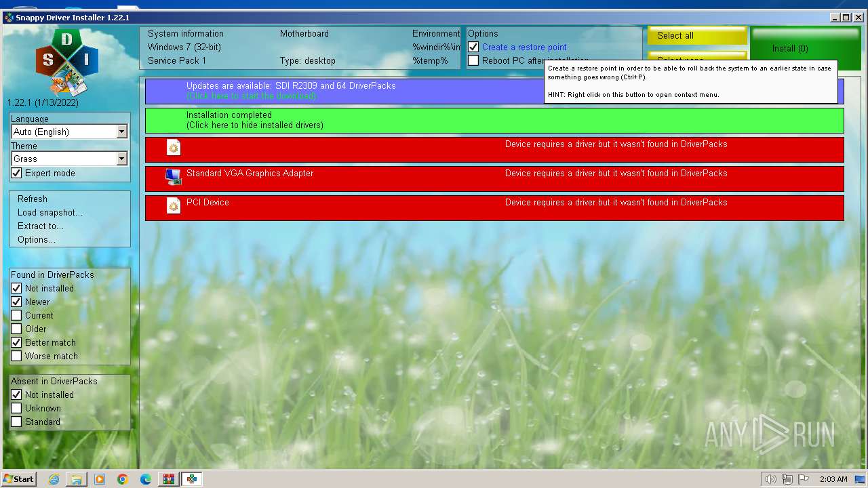Click the Snappy Driver Installer taskbar icon

coord(192,479)
